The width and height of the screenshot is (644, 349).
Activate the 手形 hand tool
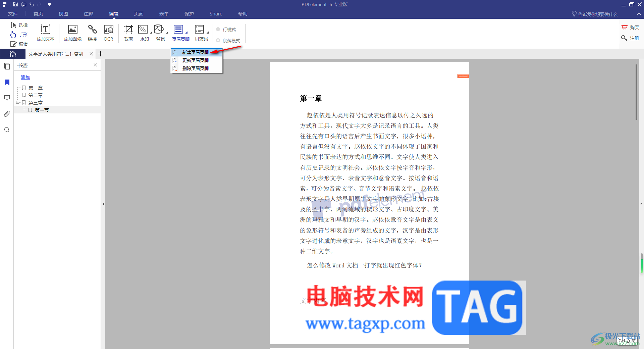point(19,35)
